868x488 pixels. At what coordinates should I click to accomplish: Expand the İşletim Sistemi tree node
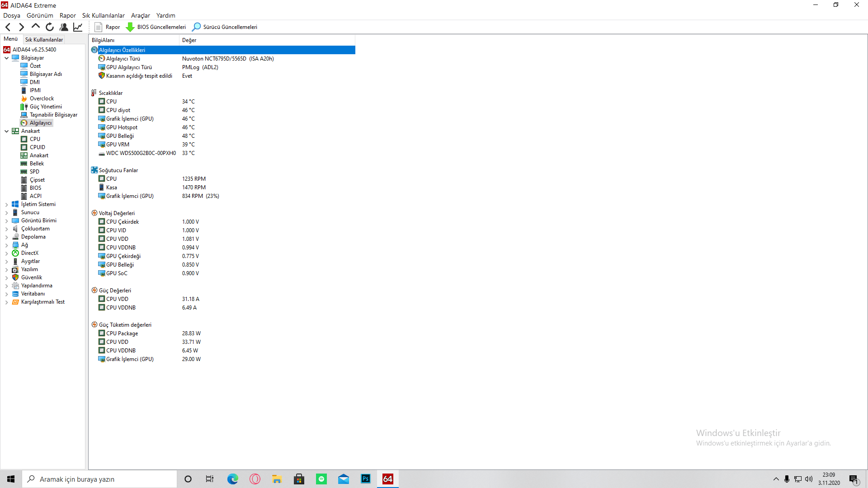pos(7,205)
